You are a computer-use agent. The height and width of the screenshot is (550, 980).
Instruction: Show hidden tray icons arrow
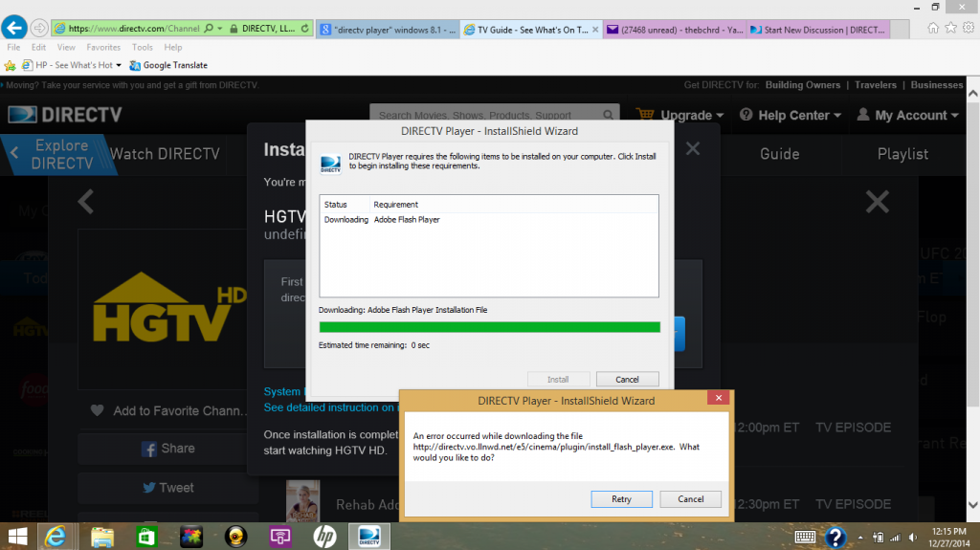pos(860,538)
